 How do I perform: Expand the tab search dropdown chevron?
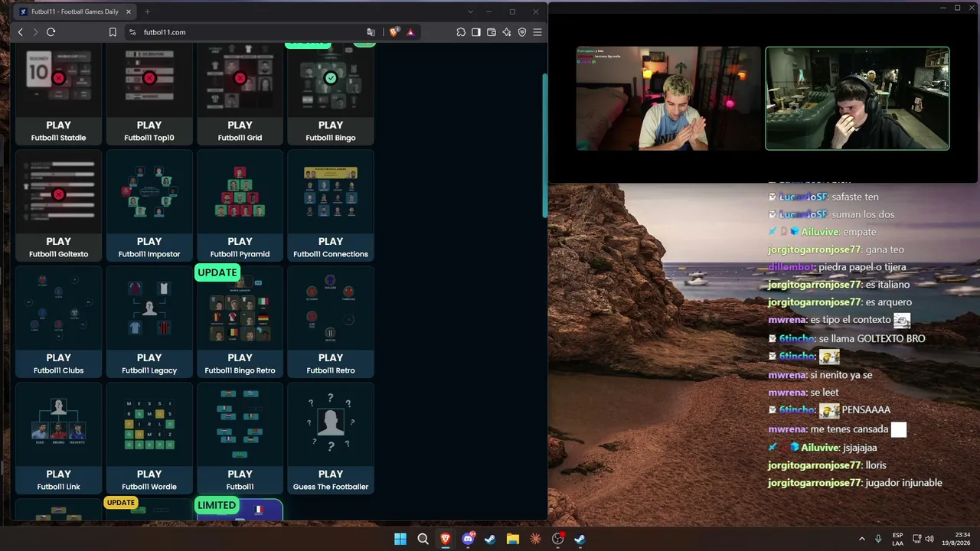coord(469,11)
